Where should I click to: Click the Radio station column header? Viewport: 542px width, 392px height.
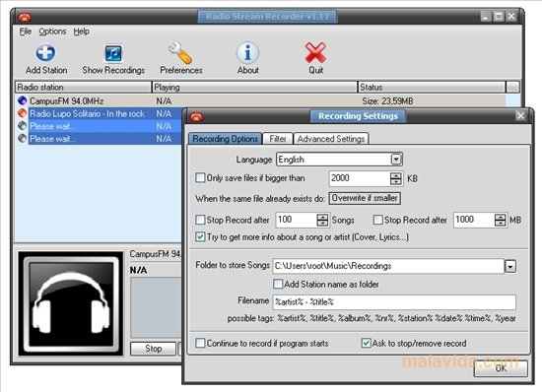tap(83, 87)
